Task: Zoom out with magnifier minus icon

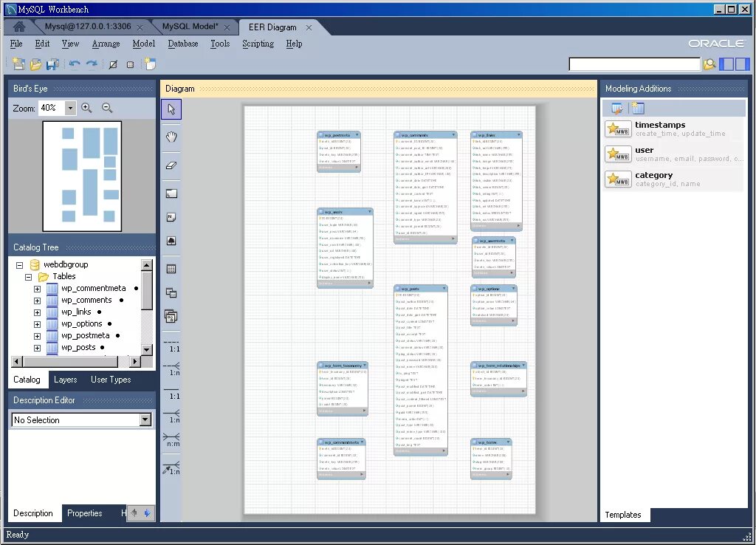Action: [107, 108]
